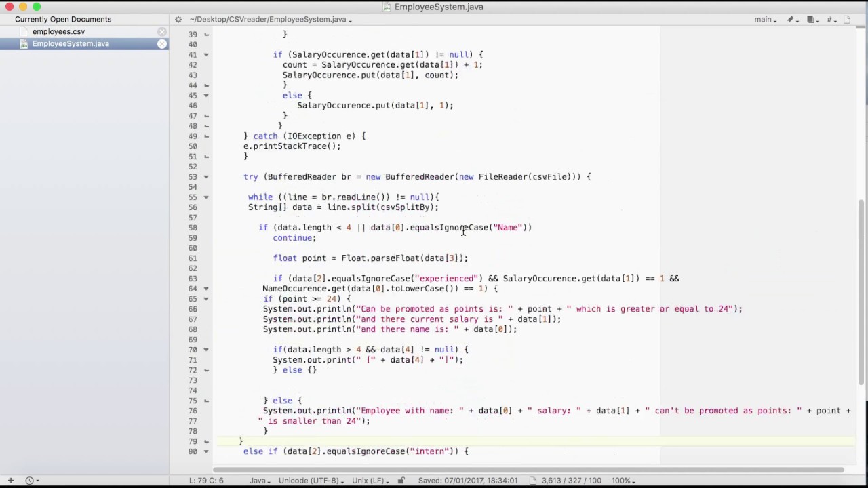This screenshot has width=868, height=488.
Task: Open the markers # popup menu
Action: tap(832, 20)
